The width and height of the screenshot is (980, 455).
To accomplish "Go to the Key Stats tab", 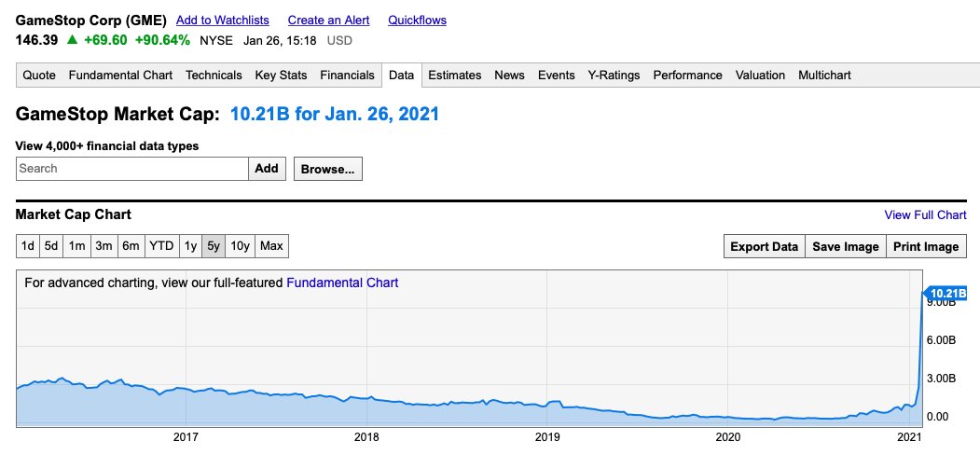I will [282, 75].
